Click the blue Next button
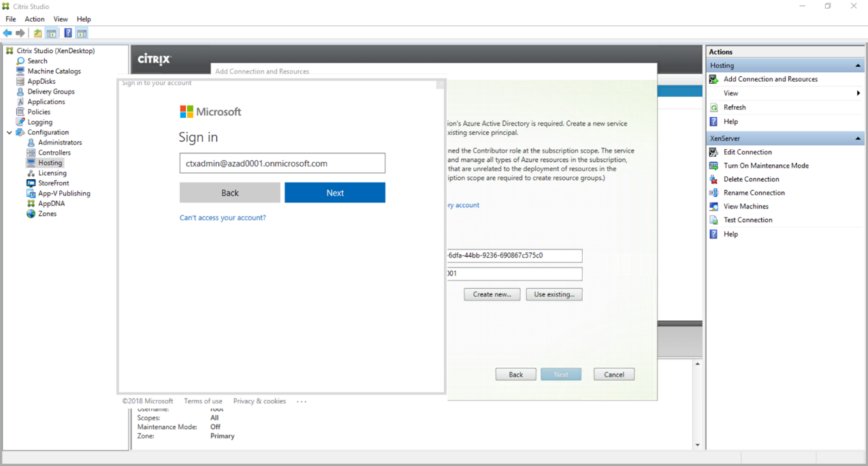Image resolution: width=868 pixels, height=466 pixels. coord(334,193)
